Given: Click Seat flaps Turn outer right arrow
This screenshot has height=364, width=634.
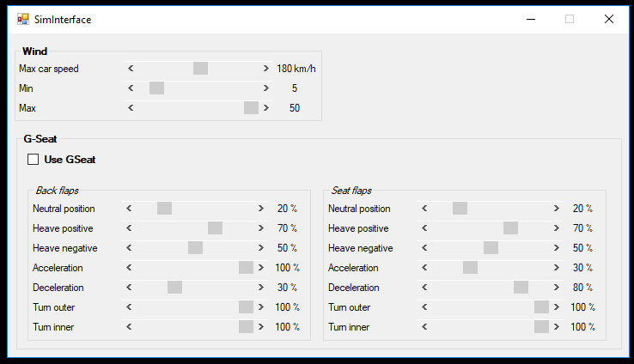Looking at the screenshot, I should pyautogui.click(x=557, y=307).
